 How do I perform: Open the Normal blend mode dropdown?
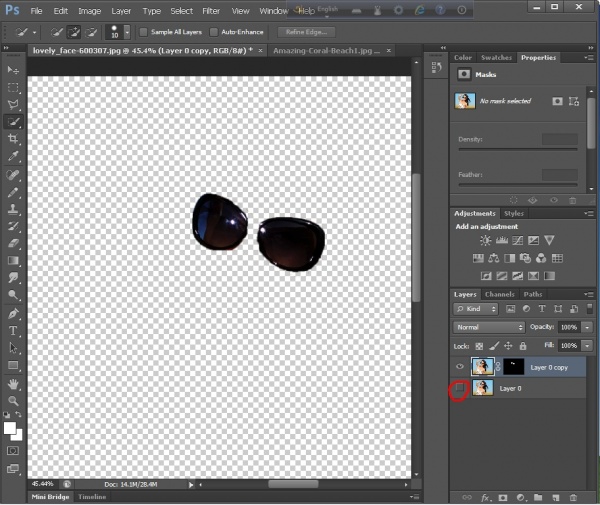pyautogui.click(x=489, y=327)
